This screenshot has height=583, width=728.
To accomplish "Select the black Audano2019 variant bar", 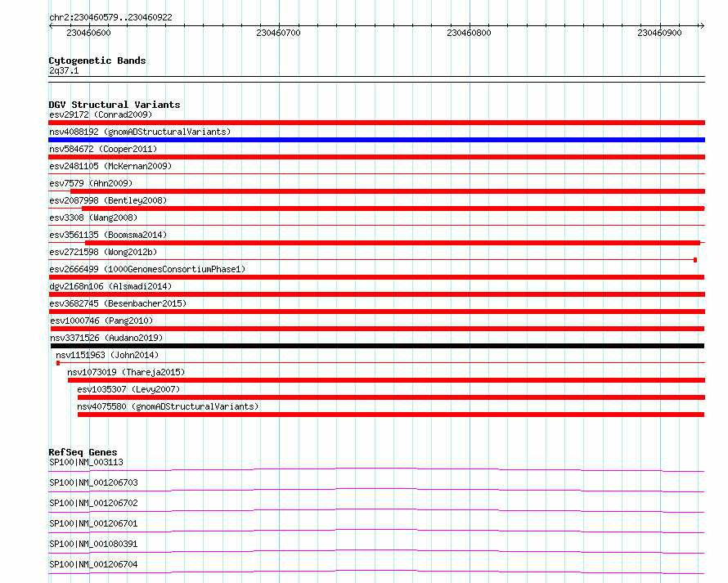I will (x=377, y=346).
